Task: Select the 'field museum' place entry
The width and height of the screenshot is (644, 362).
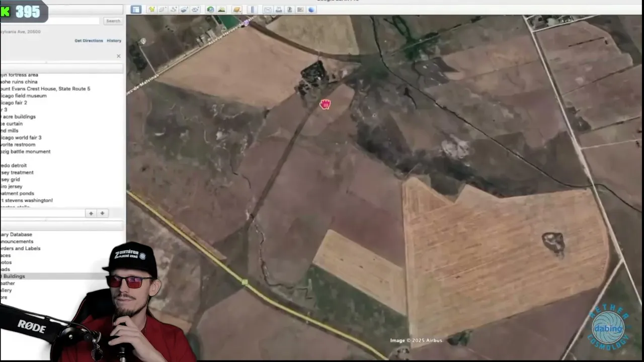Action: (23, 96)
